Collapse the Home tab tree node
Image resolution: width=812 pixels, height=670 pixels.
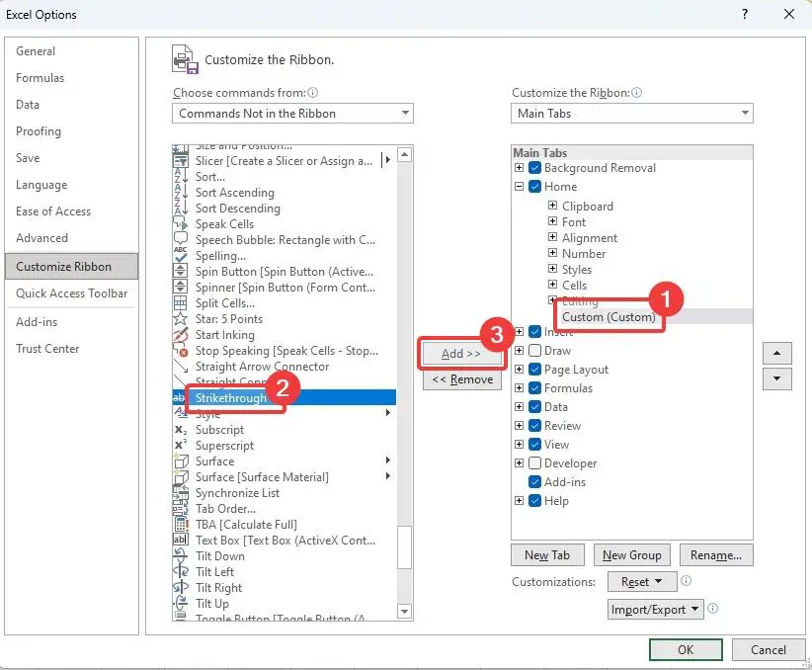tap(519, 187)
